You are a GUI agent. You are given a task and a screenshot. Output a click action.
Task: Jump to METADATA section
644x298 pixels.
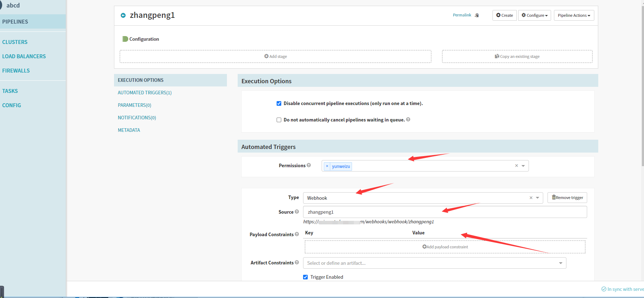129,130
